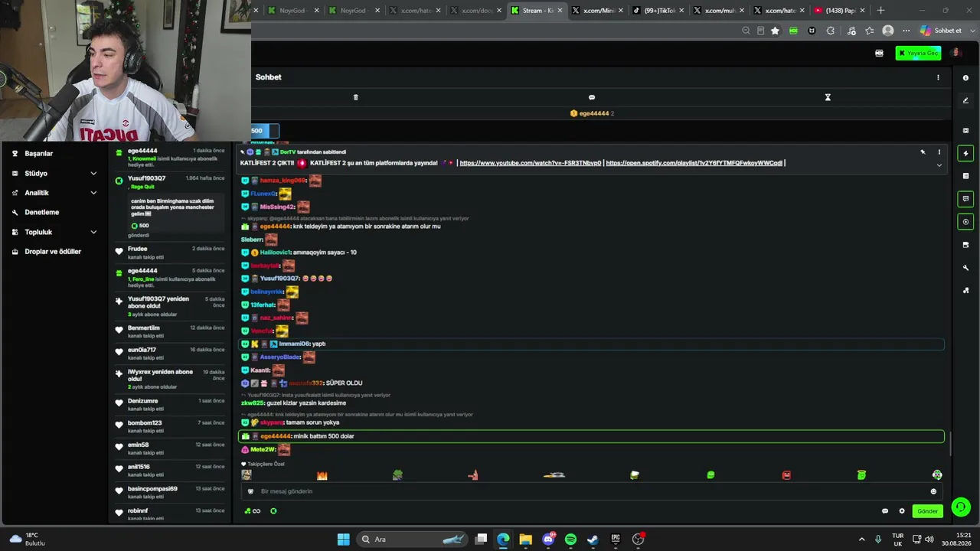
Task: Open Spotify from the Windows taskbar
Action: click(570, 540)
